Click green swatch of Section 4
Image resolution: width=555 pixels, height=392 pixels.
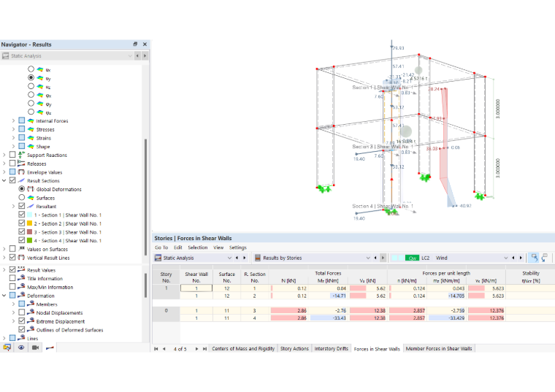[x=30, y=240]
